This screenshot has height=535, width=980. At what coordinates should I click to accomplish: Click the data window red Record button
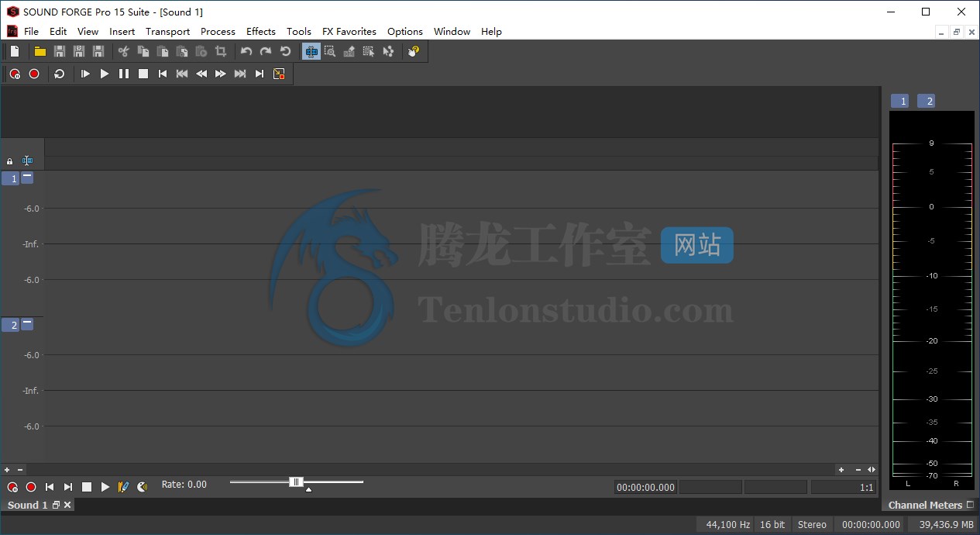tap(31, 487)
